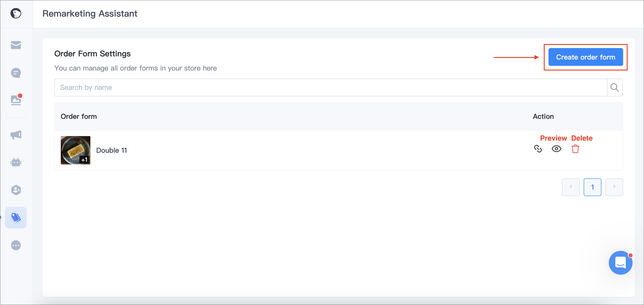Open the robot chatbot sidebar icon
The height and width of the screenshot is (305, 644).
[x=16, y=162]
